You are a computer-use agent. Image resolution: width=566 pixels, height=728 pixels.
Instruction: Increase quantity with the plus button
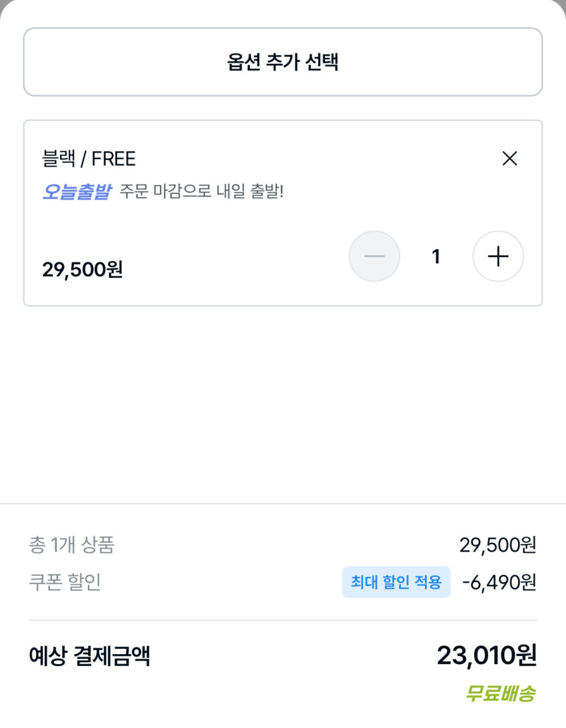(x=498, y=256)
